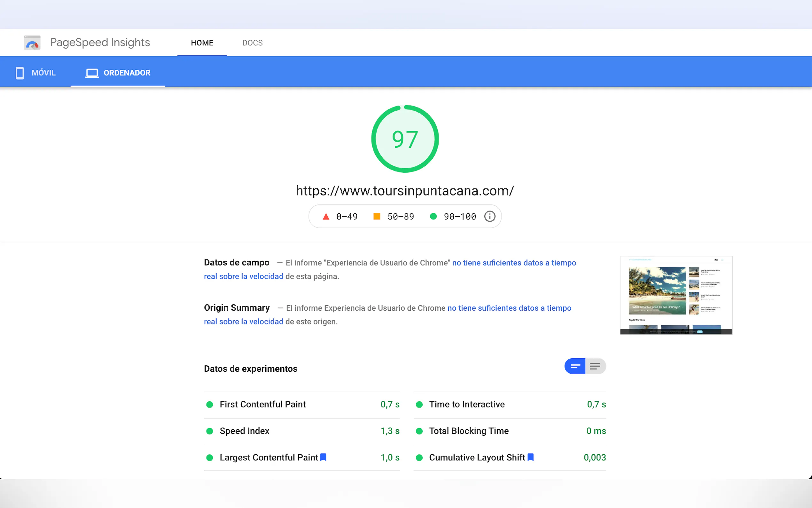Click the bookmark icon next to Cumulative Layout Shift
The width and height of the screenshot is (812, 508).
tap(530, 457)
